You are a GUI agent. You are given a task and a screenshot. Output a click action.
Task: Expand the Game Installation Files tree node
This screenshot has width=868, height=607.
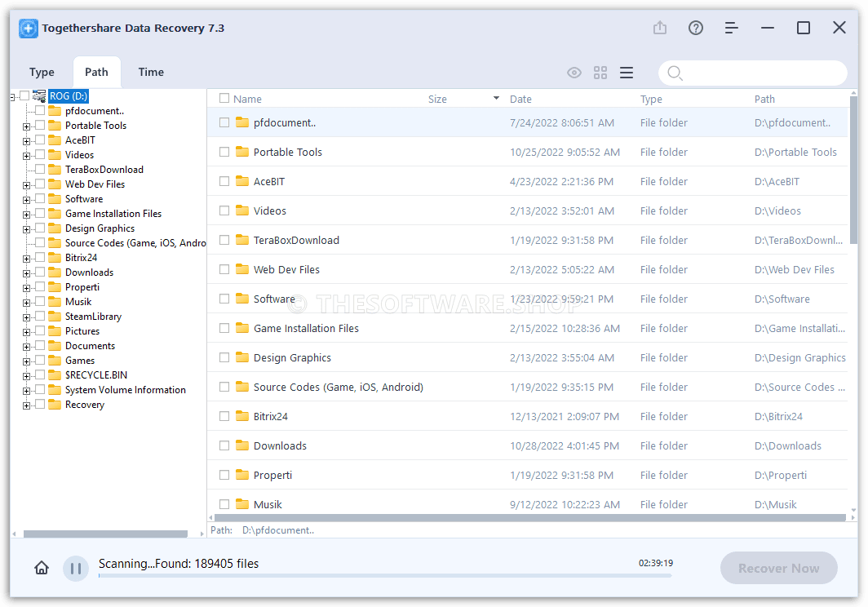26,215
